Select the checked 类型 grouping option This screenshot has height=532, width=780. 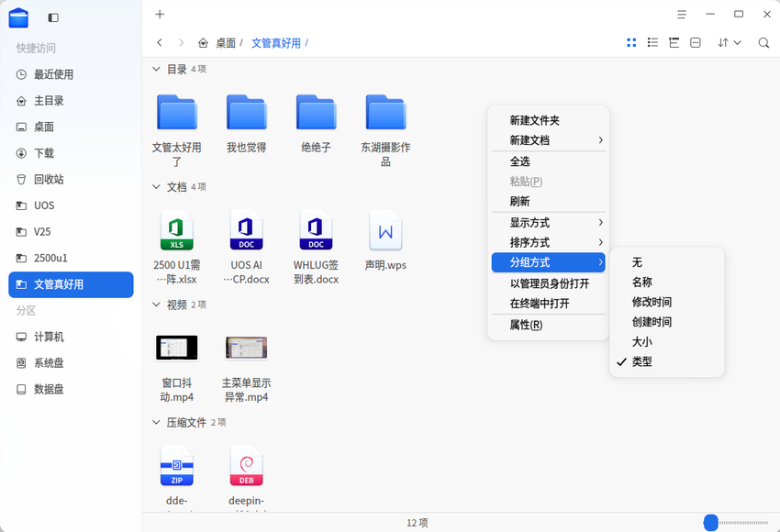[641, 361]
